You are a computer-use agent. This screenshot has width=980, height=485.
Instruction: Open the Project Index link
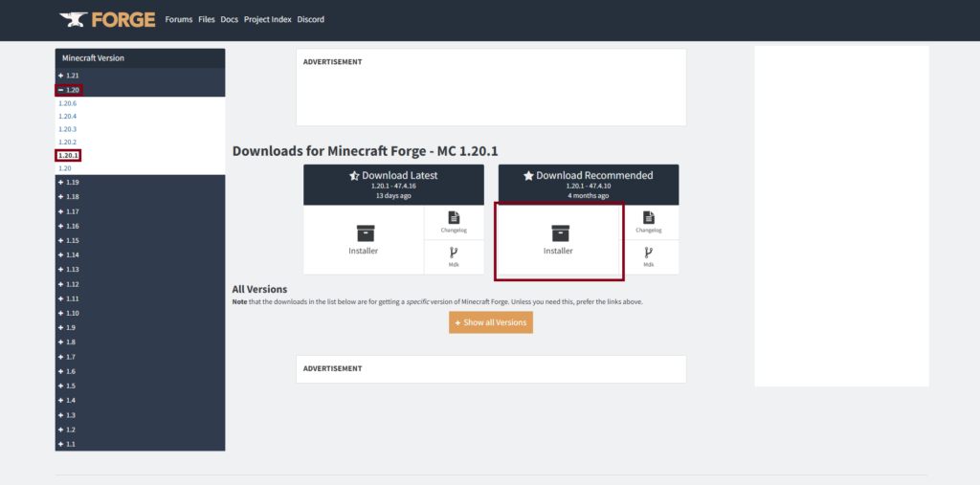268,19
